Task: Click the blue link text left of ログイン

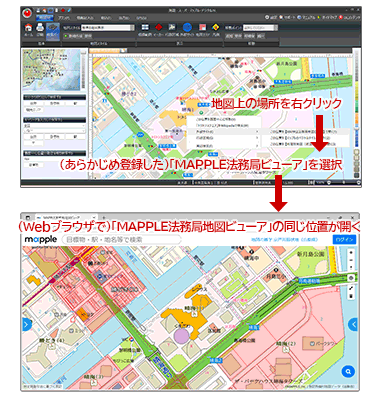Action: click(284, 239)
